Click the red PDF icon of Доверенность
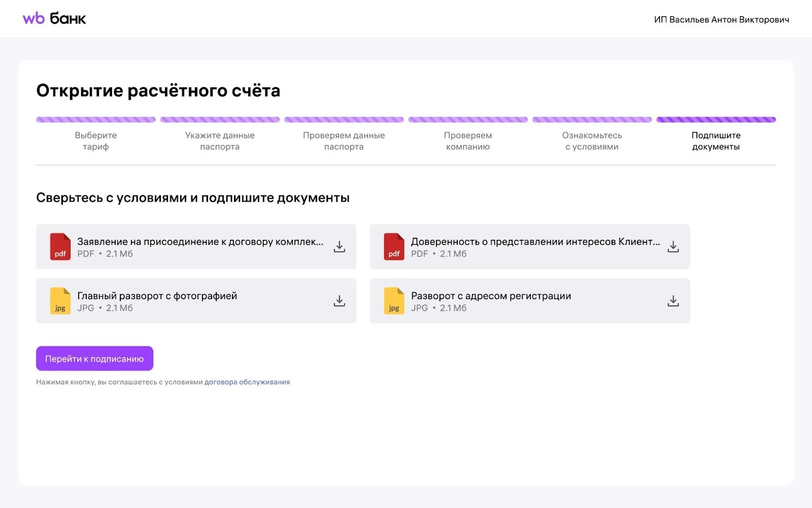Screen dimensions: 812x508 (x=394, y=247)
